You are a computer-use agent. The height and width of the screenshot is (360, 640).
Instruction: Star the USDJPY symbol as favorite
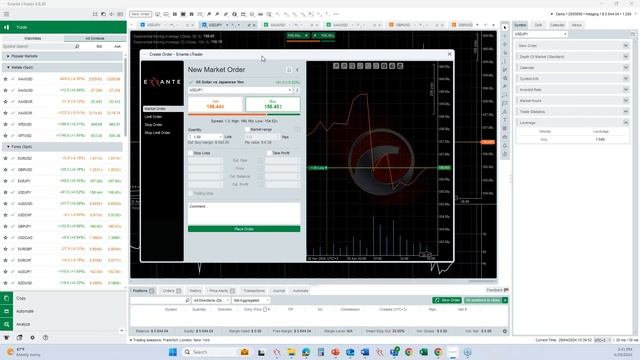pyautogui.click(x=5, y=192)
